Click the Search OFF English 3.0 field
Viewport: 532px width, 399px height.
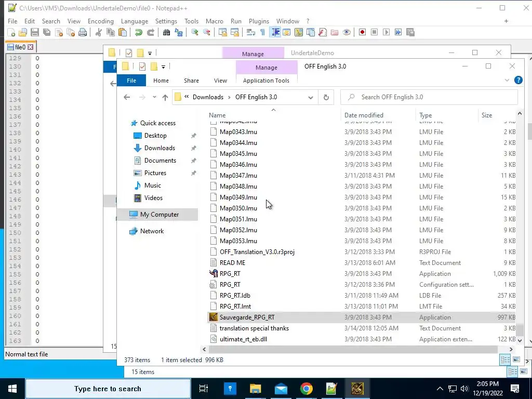click(429, 97)
